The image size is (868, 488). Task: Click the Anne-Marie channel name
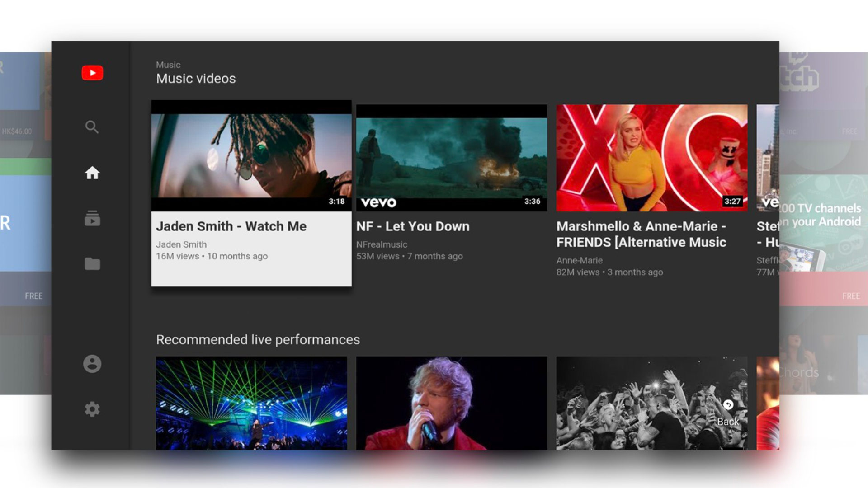(x=579, y=260)
